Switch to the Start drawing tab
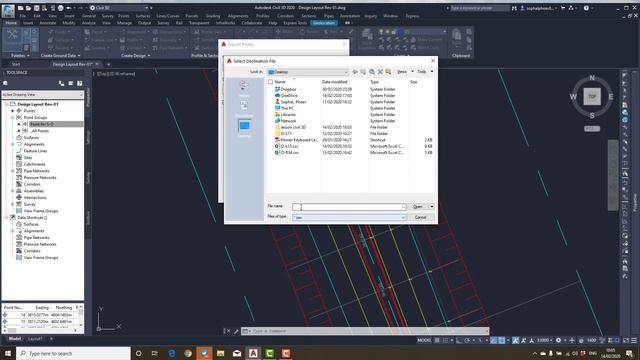Image resolution: width=640 pixels, height=360 pixels. 16,64
